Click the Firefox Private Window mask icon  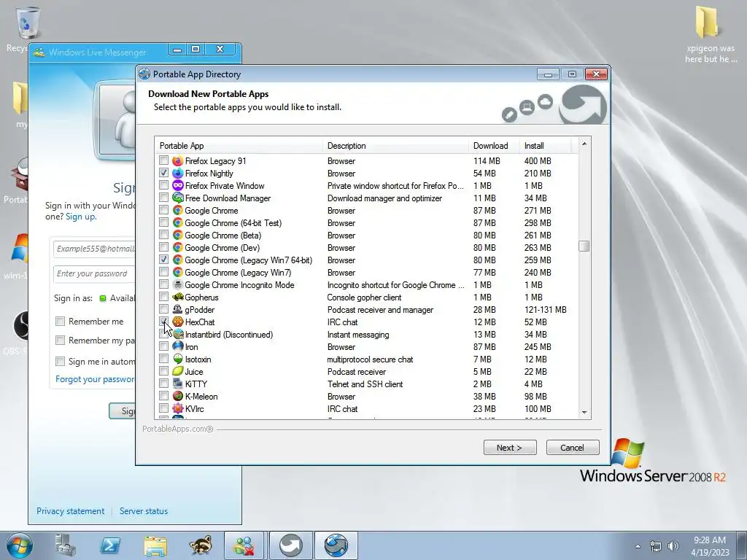pos(178,186)
